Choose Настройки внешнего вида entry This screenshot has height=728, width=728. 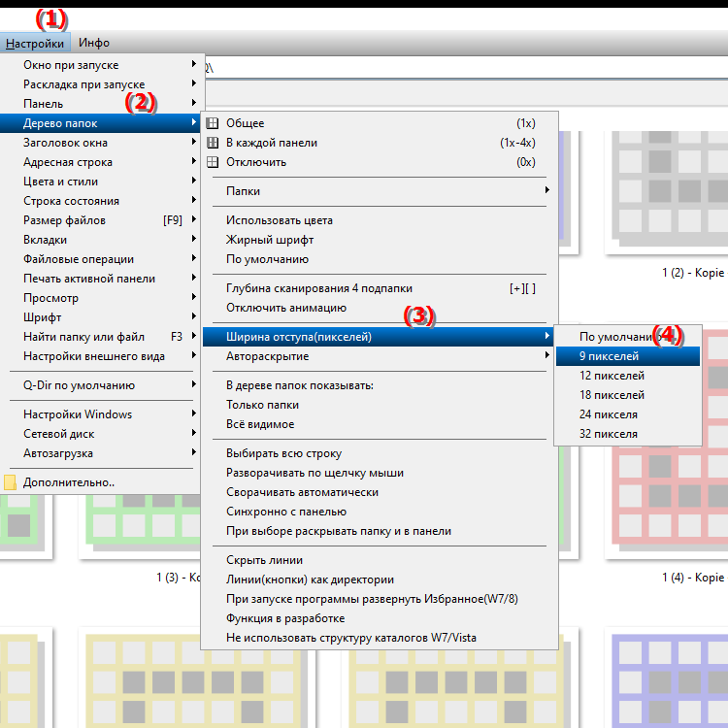coord(100,356)
